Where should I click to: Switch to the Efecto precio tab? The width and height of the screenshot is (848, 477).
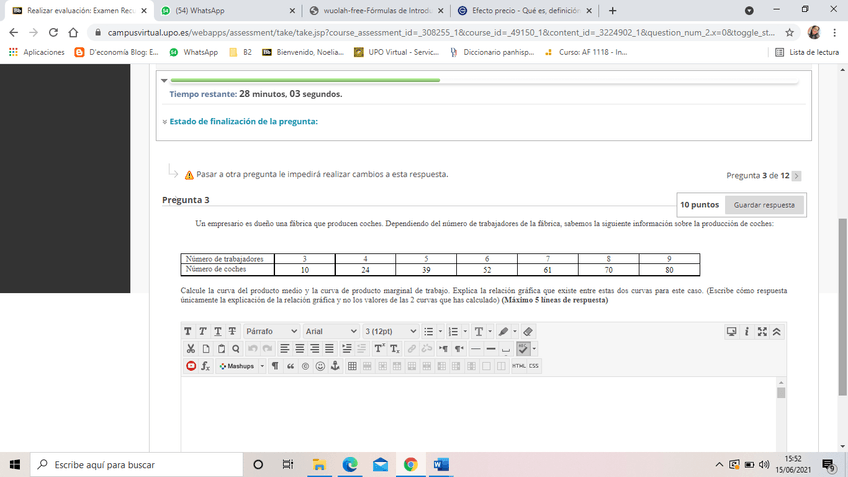click(522, 10)
